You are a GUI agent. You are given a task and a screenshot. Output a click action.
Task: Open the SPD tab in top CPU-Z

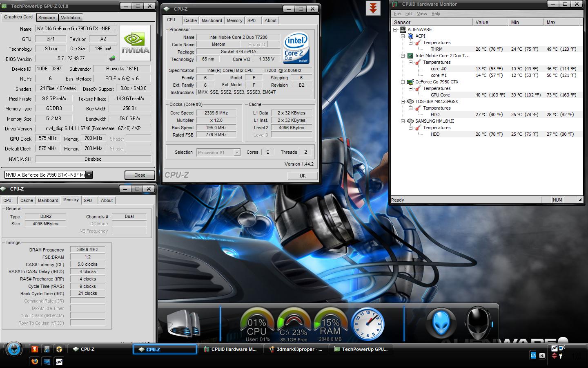pos(252,20)
